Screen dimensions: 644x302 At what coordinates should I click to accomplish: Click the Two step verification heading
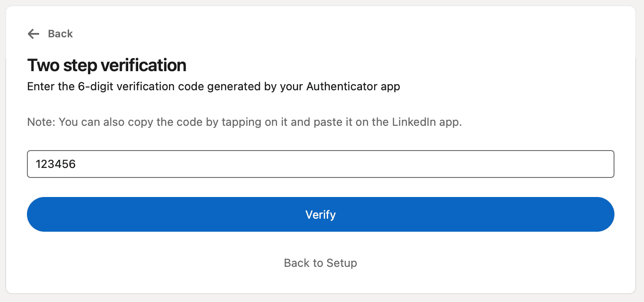107,65
